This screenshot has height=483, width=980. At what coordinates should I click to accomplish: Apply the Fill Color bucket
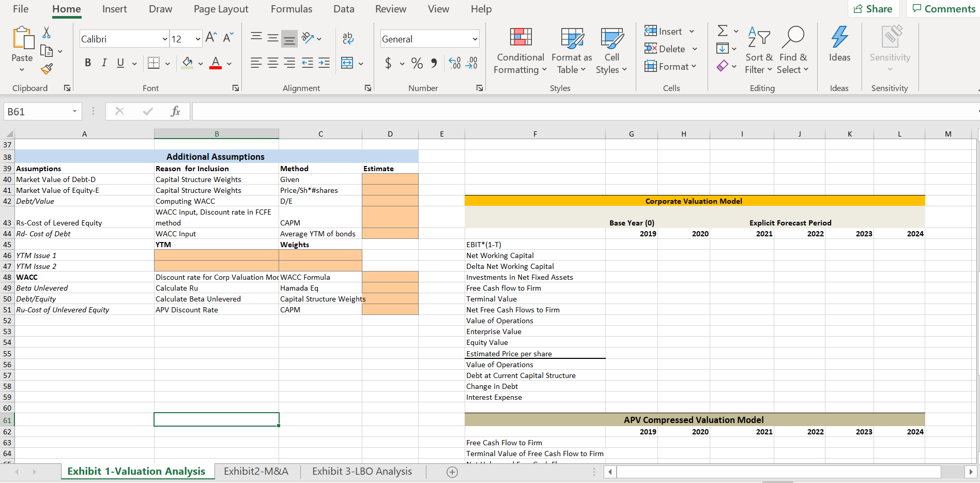pos(188,63)
